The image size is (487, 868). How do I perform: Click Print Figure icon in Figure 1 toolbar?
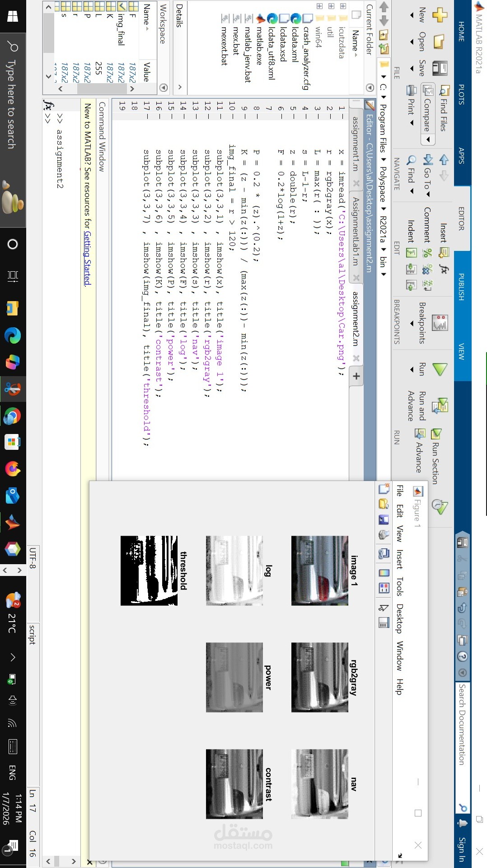(384, 535)
